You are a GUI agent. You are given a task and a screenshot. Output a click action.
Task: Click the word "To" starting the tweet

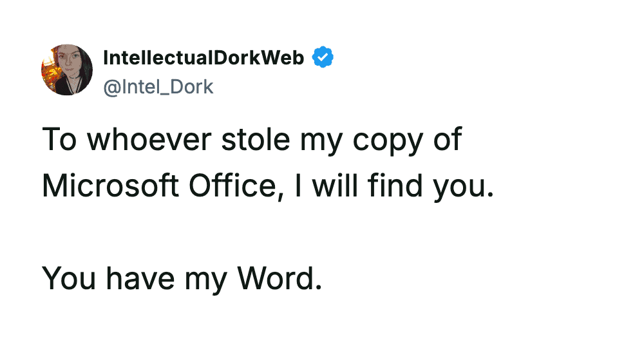(59, 140)
